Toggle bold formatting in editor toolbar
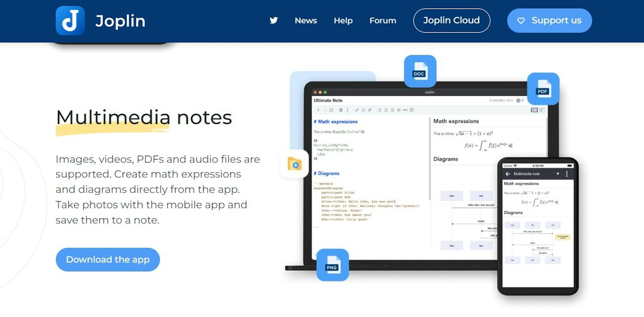644x317 pixels. point(341,110)
